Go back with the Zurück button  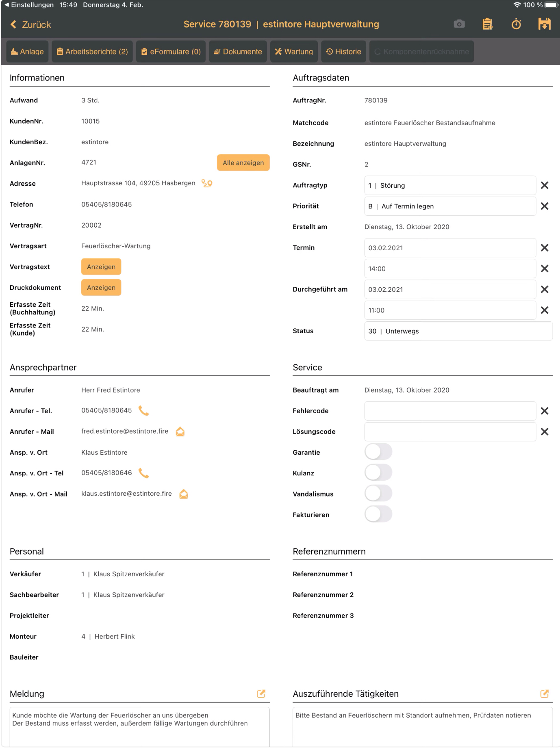coord(31,25)
